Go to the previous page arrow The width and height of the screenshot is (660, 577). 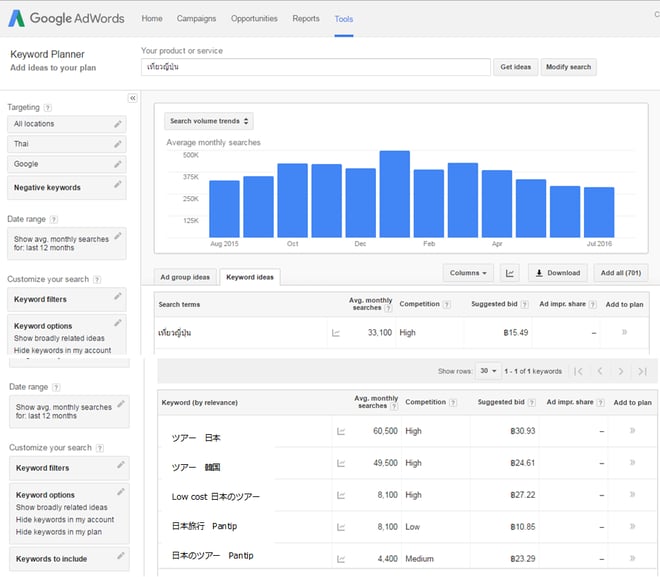pos(600,371)
